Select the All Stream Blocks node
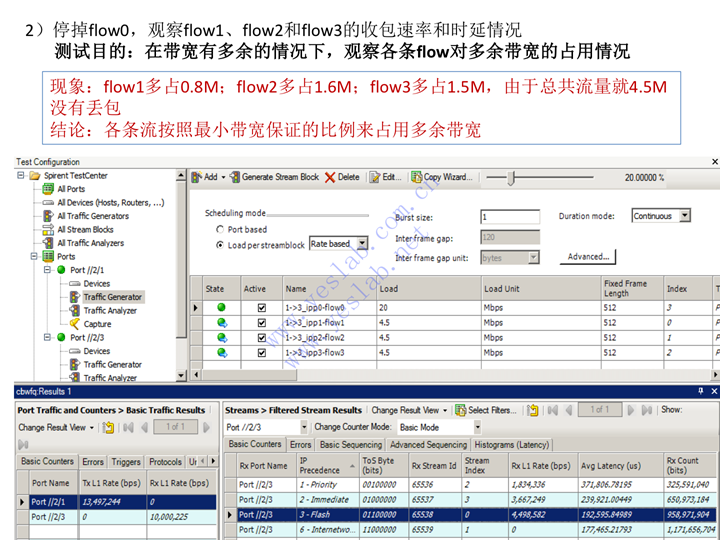The width and height of the screenshot is (720, 540). click(x=84, y=229)
